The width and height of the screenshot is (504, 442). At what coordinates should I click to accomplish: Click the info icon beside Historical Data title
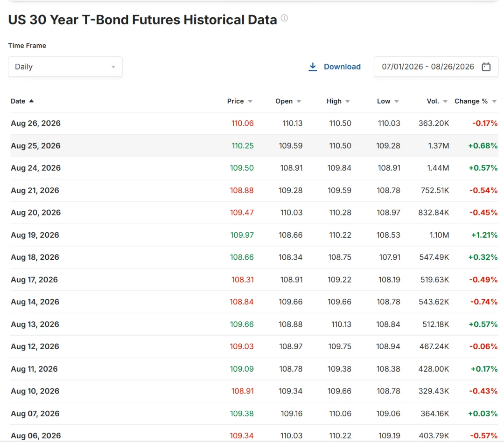[284, 18]
